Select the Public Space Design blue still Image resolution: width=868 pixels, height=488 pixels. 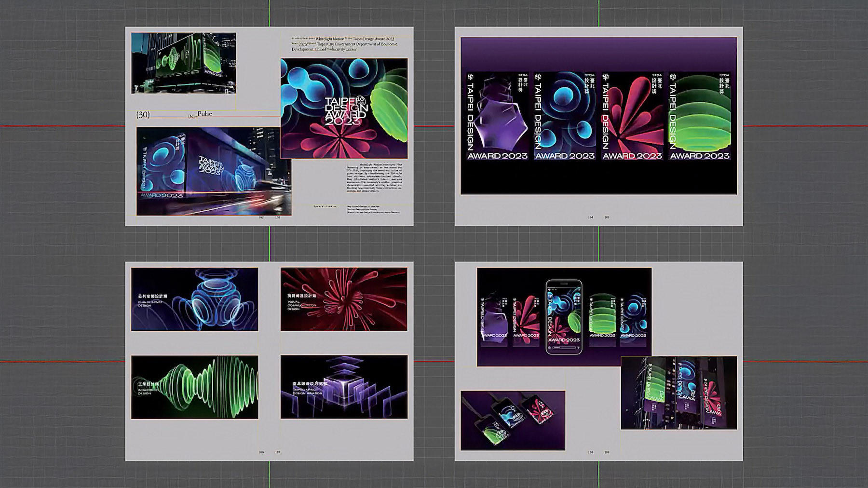[x=195, y=299]
